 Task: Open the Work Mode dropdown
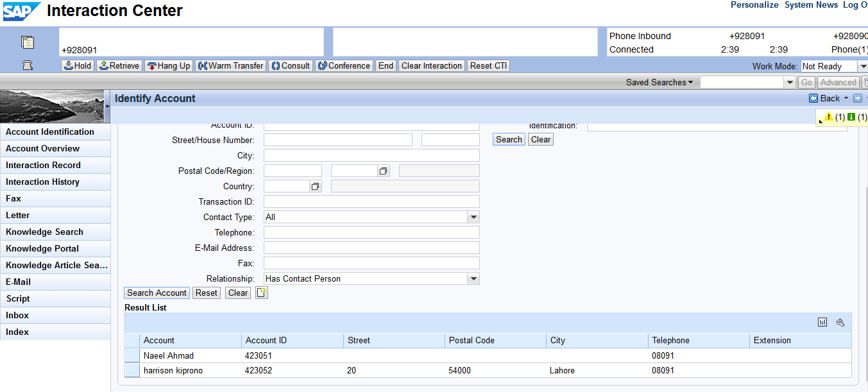click(863, 66)
